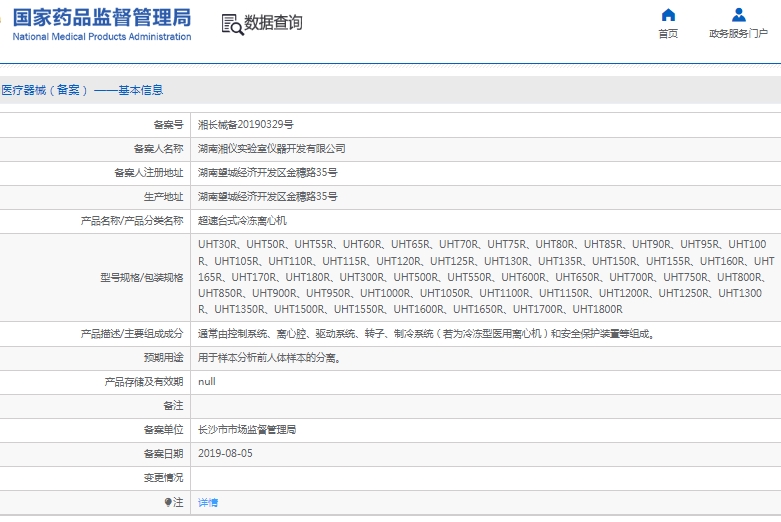Click the label 生产地址

pos(163,197)
